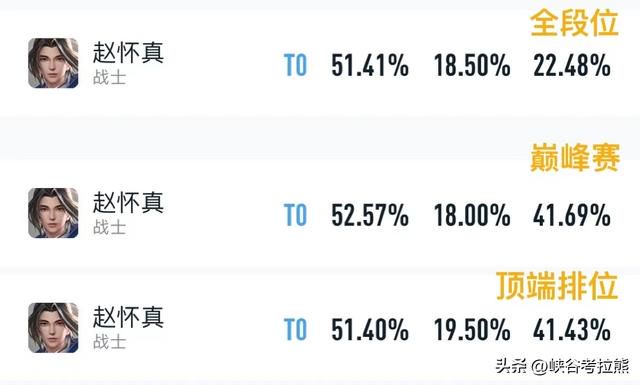This screenshot has width=640, height=385.
Task: Click the 51.40% win rate value
Action: (x=370, y=329)
